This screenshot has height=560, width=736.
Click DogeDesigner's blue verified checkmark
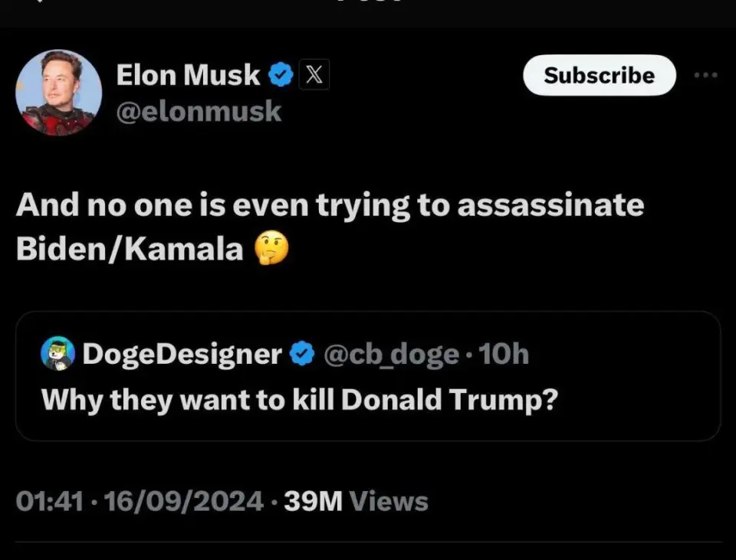(x=304, y=354)
